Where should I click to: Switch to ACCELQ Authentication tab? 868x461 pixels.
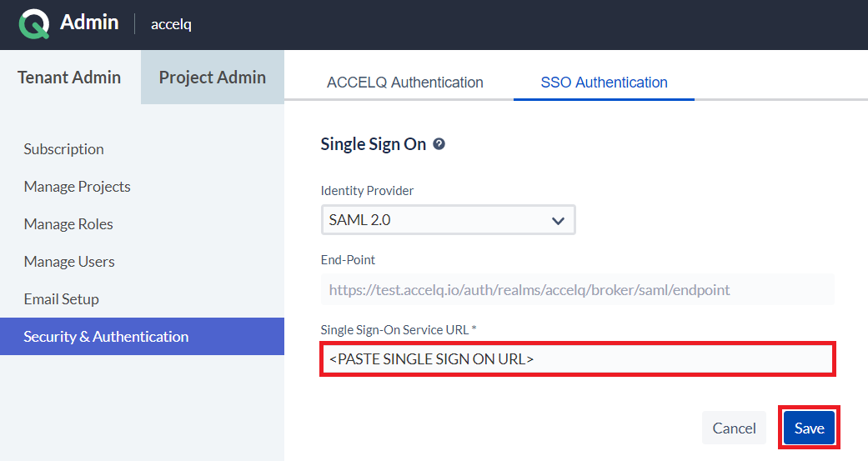(x=404, y=83)
